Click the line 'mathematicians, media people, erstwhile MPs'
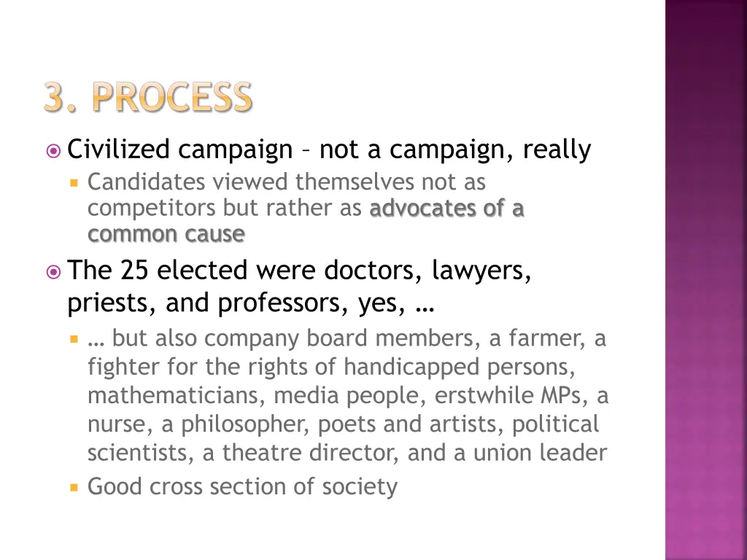This screenshot has height=560, width=747. pos(348,395)
